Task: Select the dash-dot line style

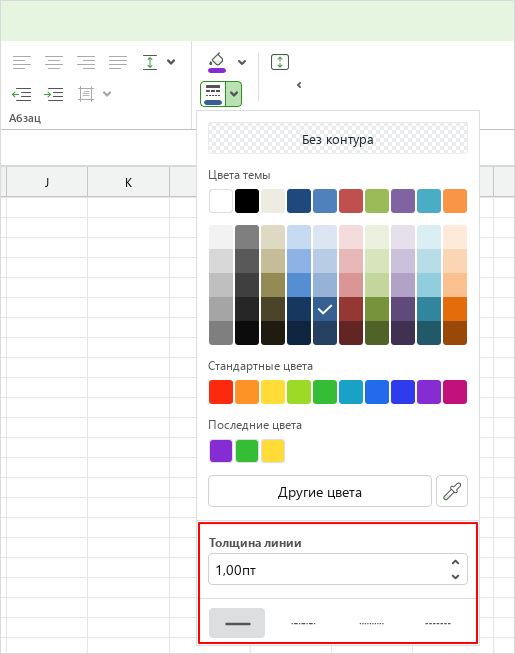Action: [x=303, y=623]
